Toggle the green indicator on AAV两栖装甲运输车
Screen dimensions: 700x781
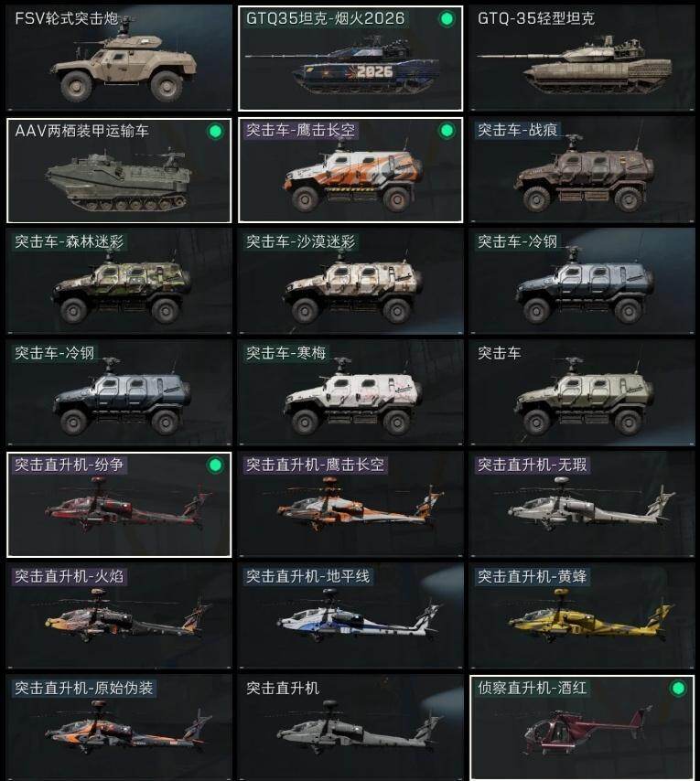tap(215, 132)
